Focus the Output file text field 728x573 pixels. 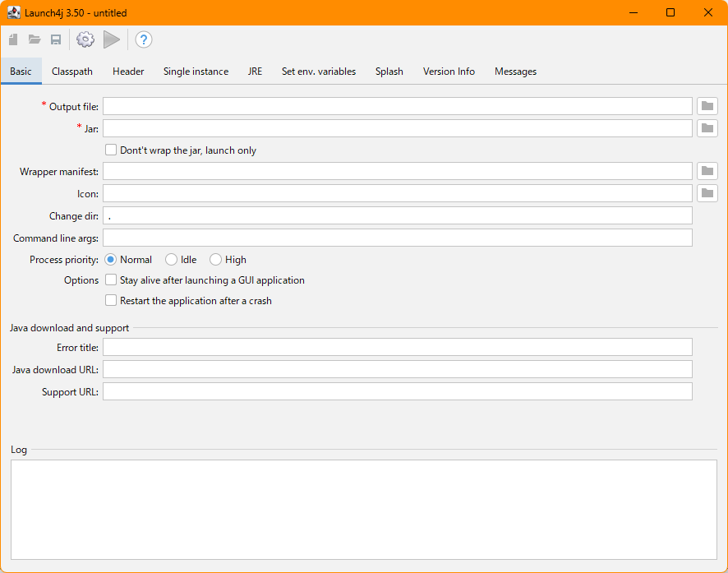tap(398, 106)
